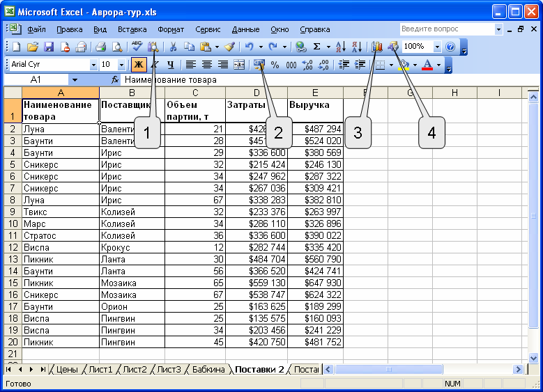Open a file with the folder icon

(33, 47)
